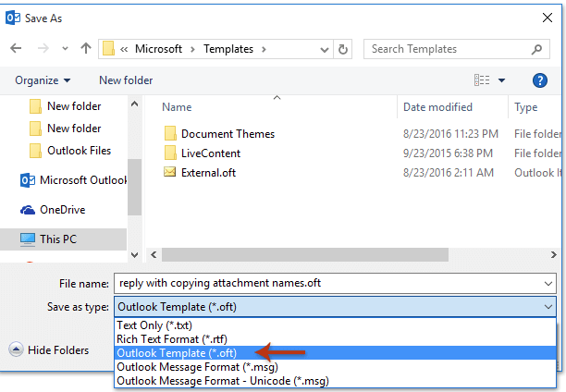Screen dimensions: 566x392
Task: Click date 8/23/2016 11:23 PM cell
Action: [x=450, y=134]
